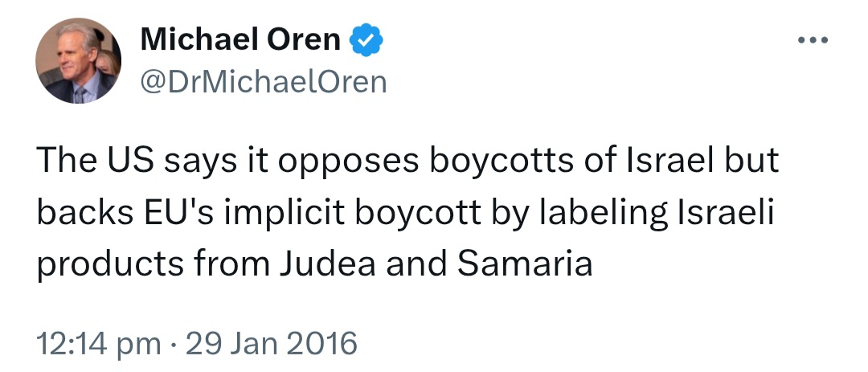
Task: Click the word "Israel" in the first line
Action: coord(667,160)
